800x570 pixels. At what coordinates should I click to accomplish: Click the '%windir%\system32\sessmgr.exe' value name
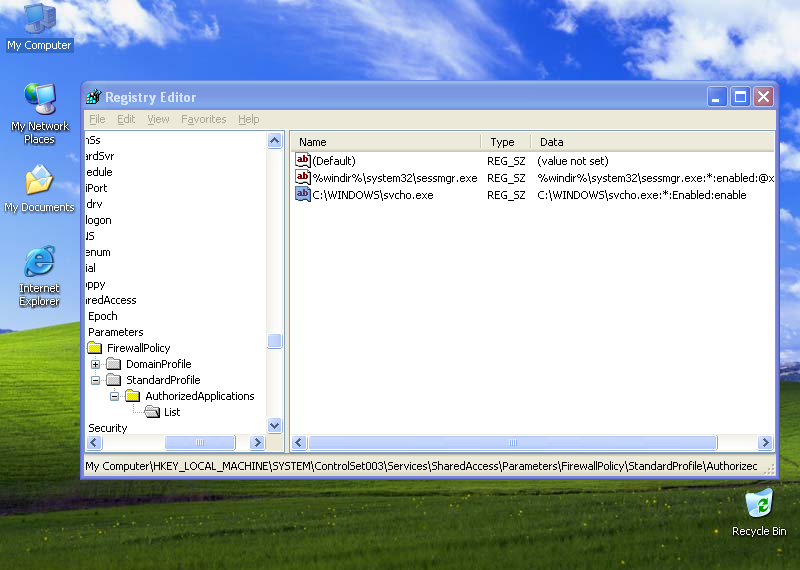pos(395,178)
